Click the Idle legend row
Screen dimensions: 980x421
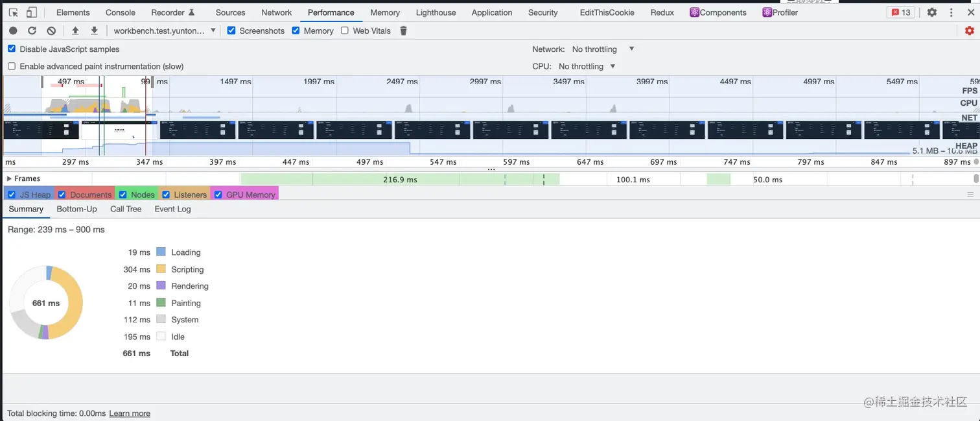pyautogui.click(x=154, y=337)
